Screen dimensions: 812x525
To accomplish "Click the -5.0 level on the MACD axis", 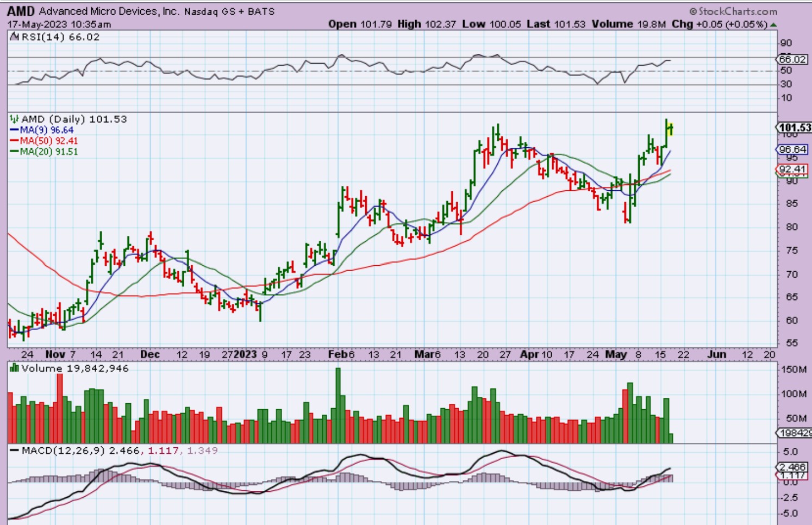I will (x=789, y=513).
